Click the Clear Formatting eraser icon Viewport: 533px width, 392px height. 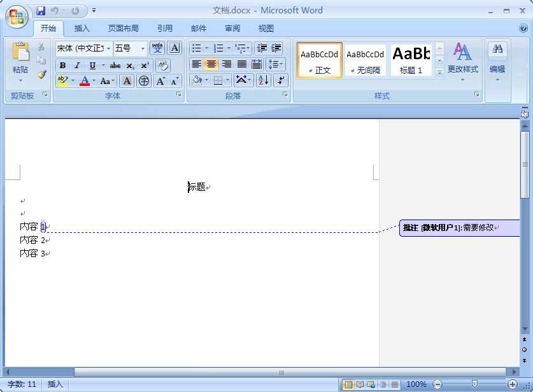tap(162, 66)
